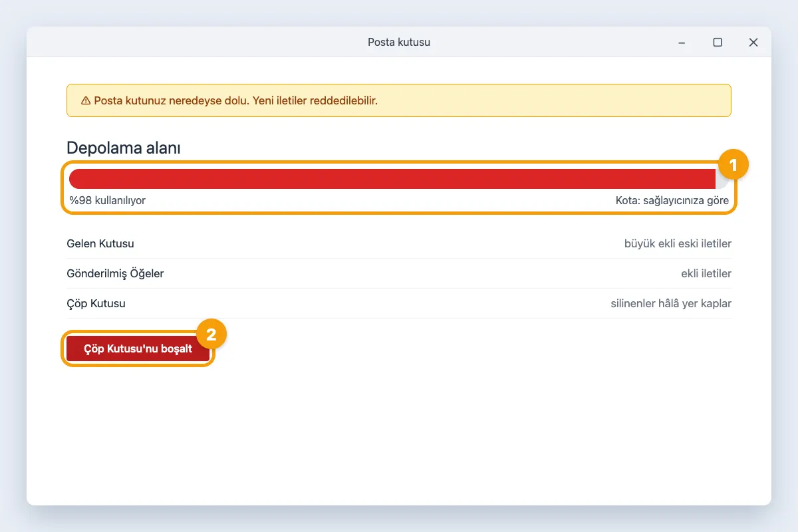Click the warning triangle icon in the banner
This screenshot has height=532, width=798.
(x=86, y=101)
